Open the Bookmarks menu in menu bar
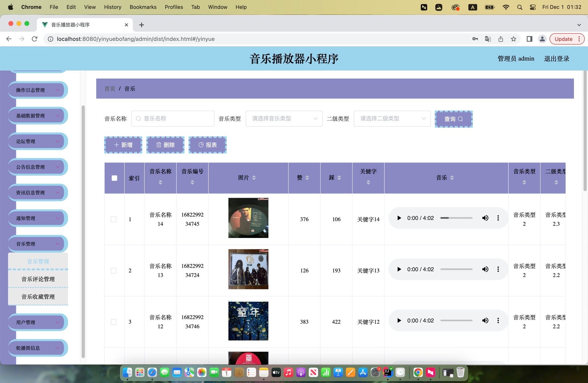 click(143, 7)
